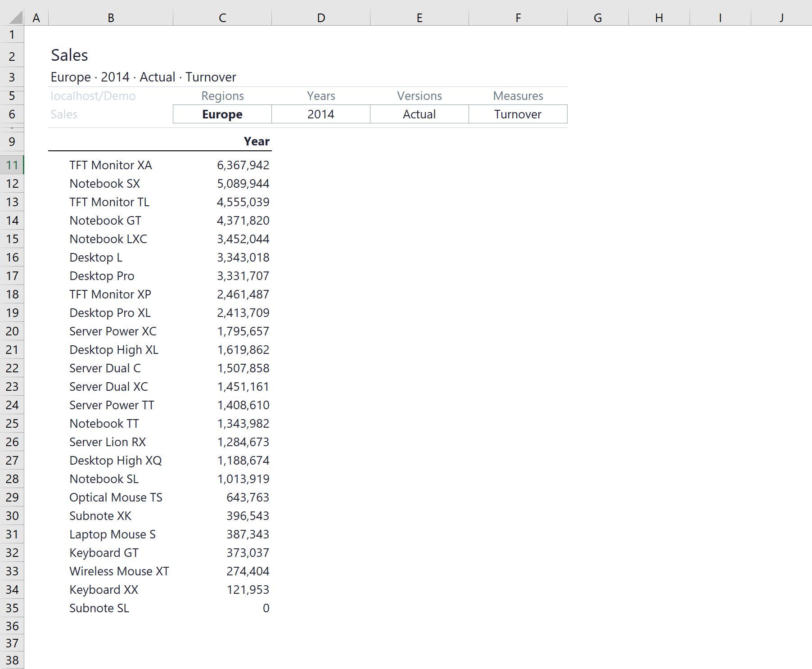
Task: Select the Notebook GT cell
Action: [111, 221]
